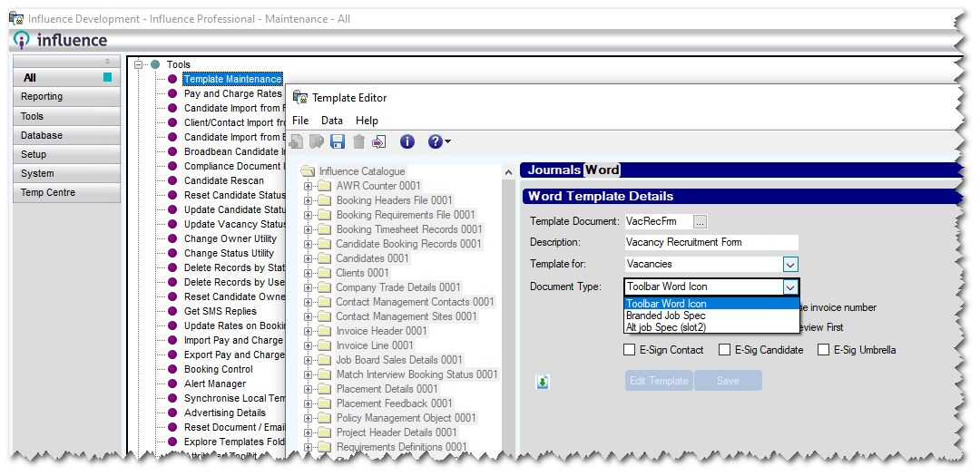The height and width of the screenshot is (476, 980).
Task: Click the Influence Catalogue root folder icon
Action: tap(309, 171)
